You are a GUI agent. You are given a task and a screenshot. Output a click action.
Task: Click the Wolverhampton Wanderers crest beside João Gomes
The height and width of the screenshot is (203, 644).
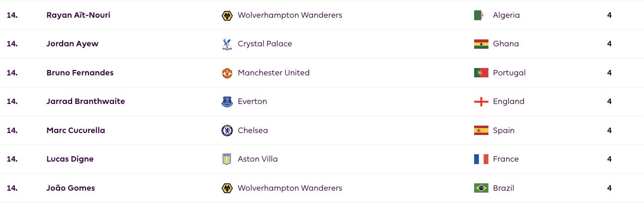(227, 188)
